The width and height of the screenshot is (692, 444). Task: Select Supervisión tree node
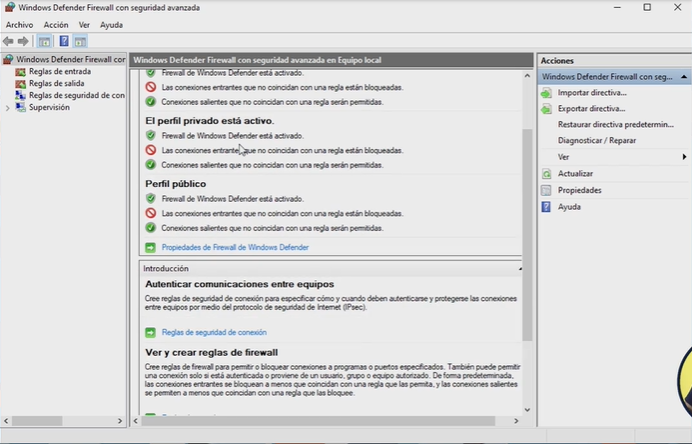(49, 107)
